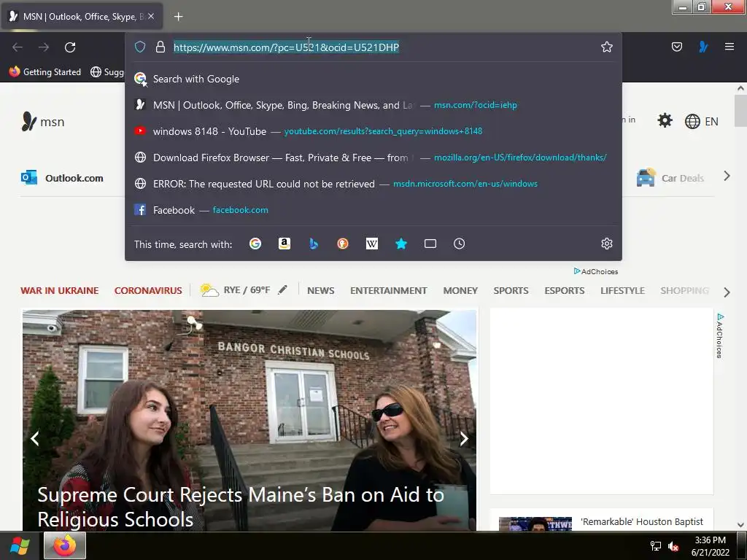Open search settings gear in dropdown
Screen dimensions: 747x560
pyautogui.click(x=606, y=244)
